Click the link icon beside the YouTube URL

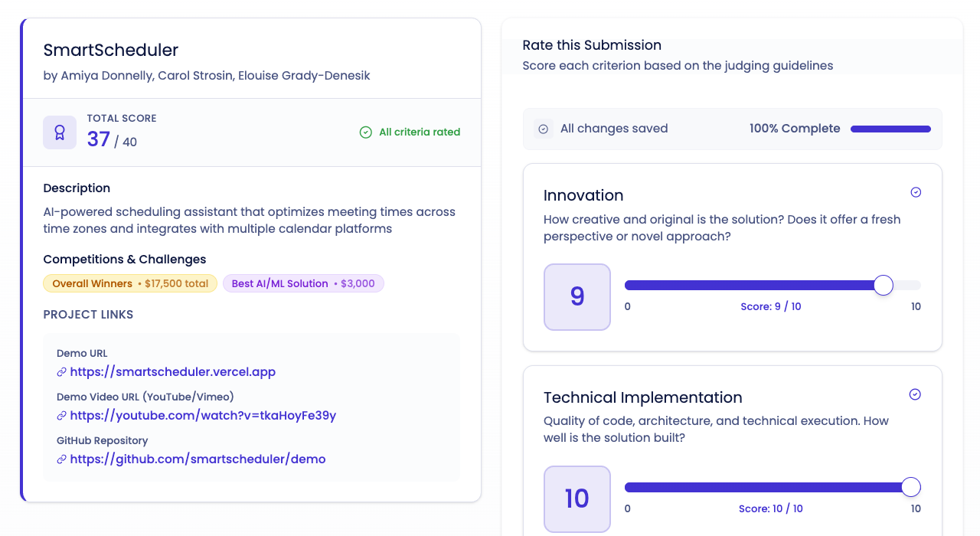(61, 416)
